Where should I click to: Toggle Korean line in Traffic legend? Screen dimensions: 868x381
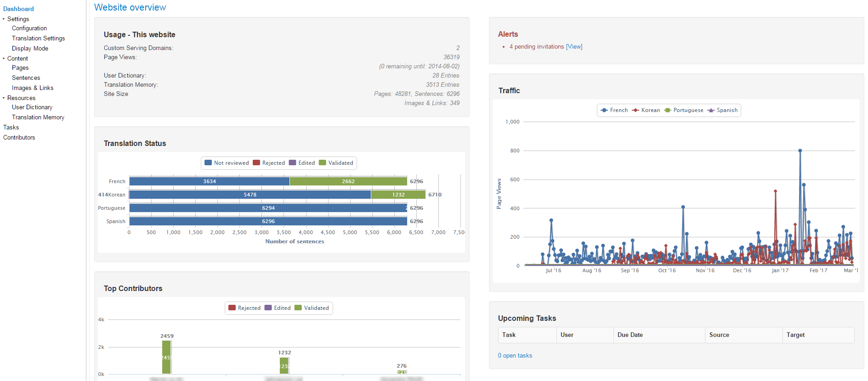pyautogui.click(x=646, y=110)
